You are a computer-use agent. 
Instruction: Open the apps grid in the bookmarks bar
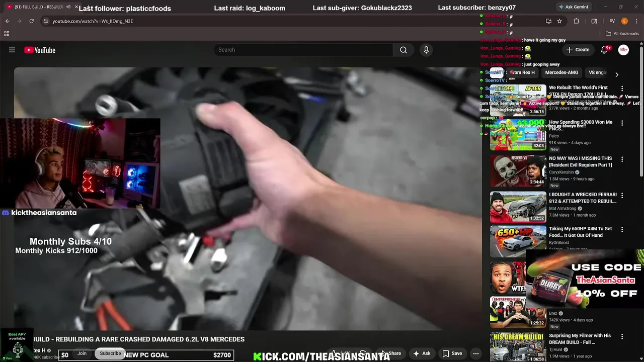click(7, 34)
